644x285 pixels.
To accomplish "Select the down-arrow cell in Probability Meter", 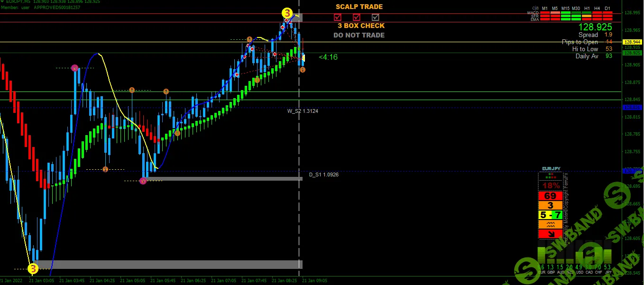I will tap(550, 234).
